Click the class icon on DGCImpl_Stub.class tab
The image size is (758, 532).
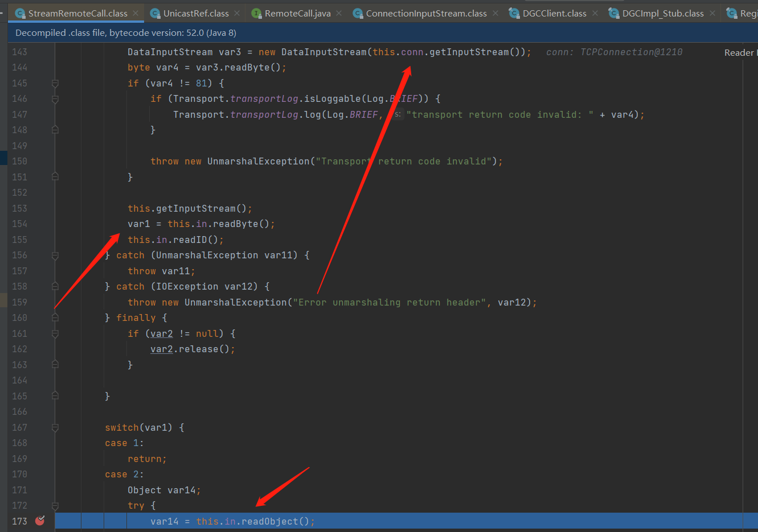(x=614, y=13)
